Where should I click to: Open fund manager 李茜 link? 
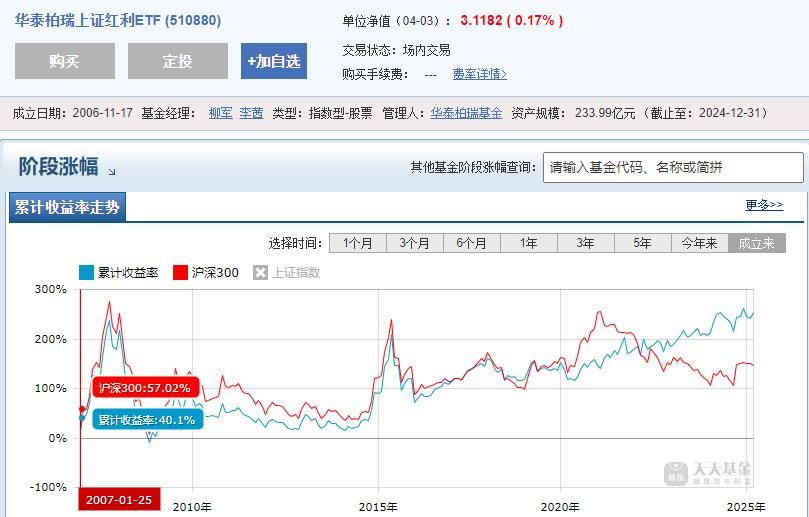[x=251, y=113]
